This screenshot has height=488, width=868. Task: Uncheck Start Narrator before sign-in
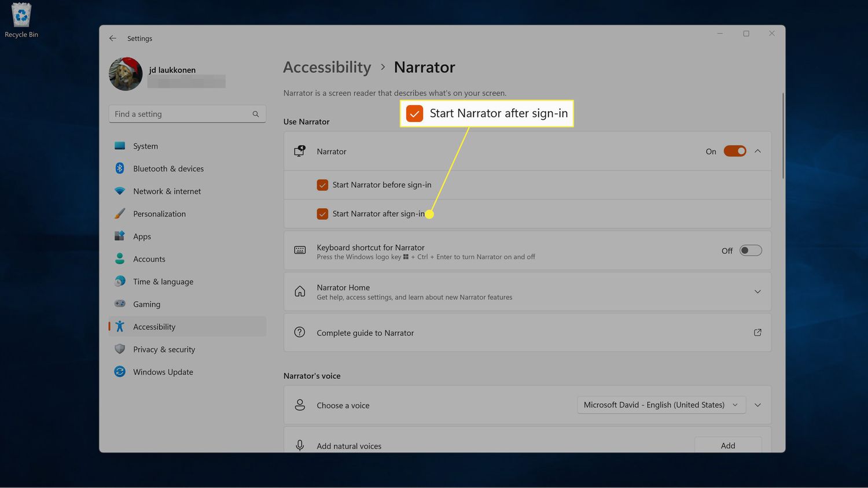(322, 185)
